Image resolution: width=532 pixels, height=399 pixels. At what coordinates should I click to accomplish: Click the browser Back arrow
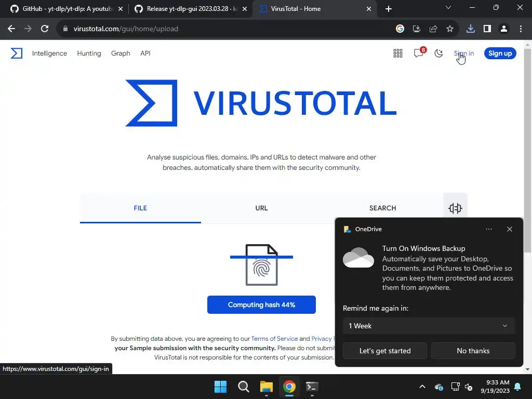point(11,29)
